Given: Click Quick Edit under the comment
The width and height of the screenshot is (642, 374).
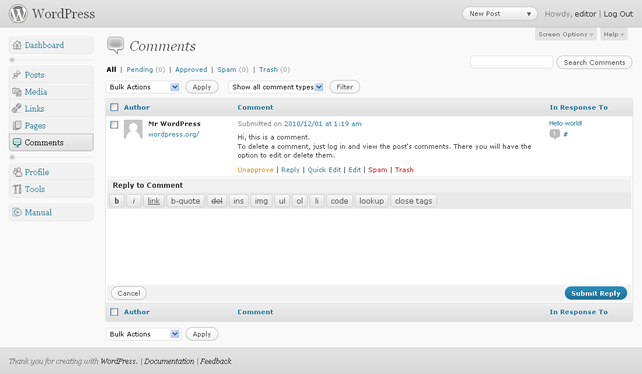Looking at the screenshot, I should click(x=324, y=170).
